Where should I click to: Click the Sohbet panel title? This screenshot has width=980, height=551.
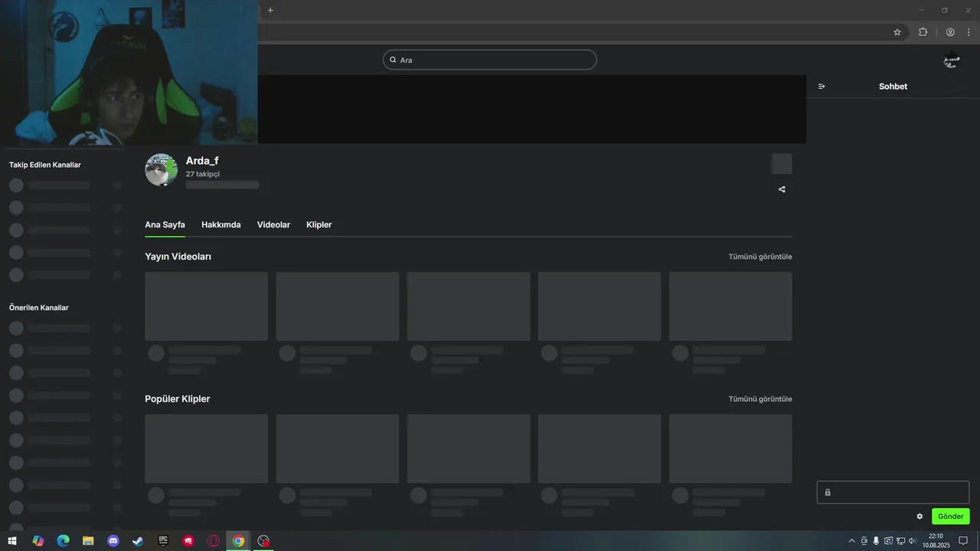(893, 86)
